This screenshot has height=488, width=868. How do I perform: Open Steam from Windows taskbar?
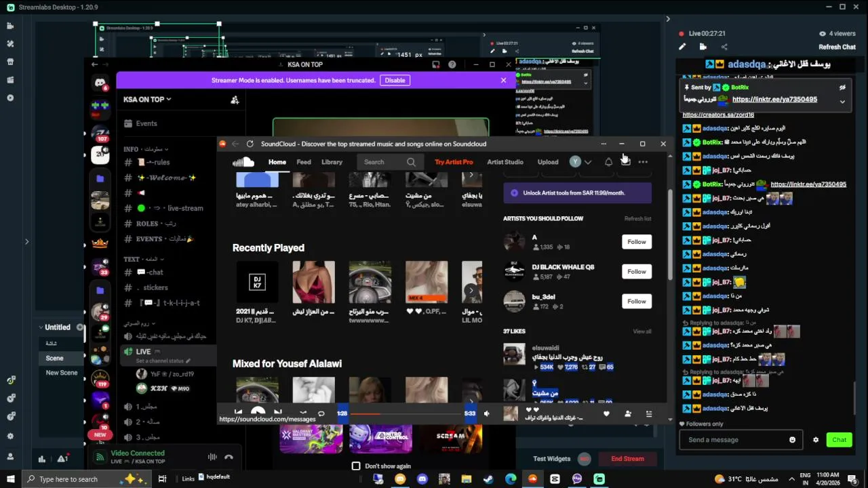[488, 479]
